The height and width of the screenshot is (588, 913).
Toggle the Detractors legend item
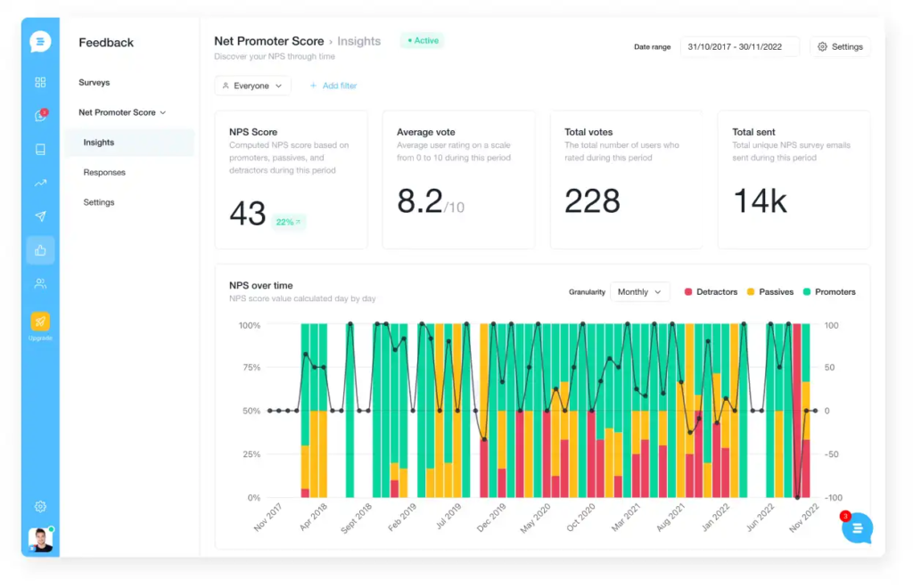pyautogui.click(x=711, y=292)
